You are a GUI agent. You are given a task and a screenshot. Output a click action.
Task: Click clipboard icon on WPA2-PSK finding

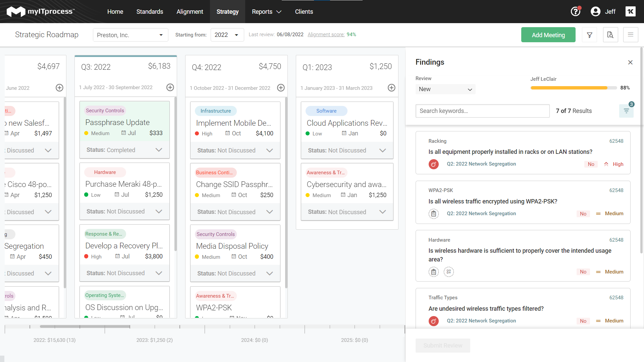(x=433, y=214)
